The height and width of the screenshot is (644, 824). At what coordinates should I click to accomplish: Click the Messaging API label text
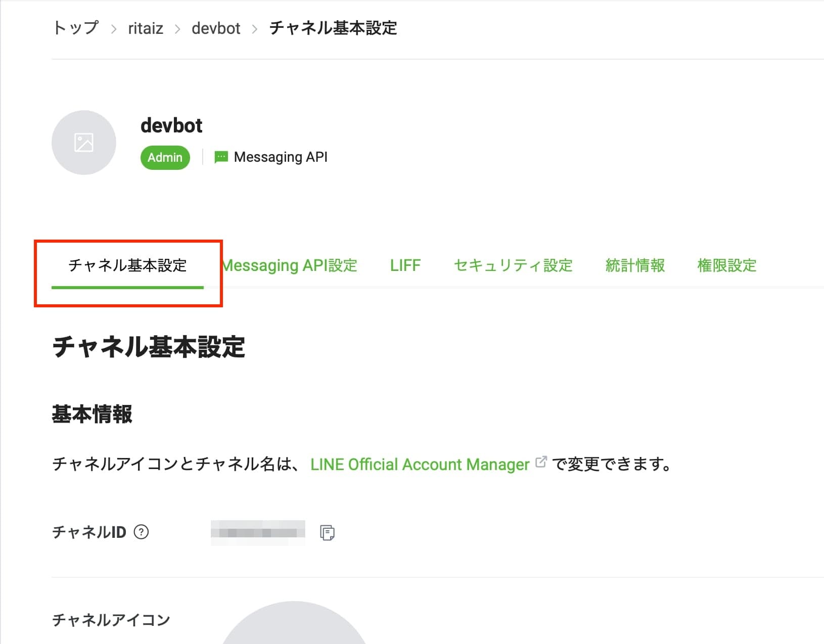(281, 157)
